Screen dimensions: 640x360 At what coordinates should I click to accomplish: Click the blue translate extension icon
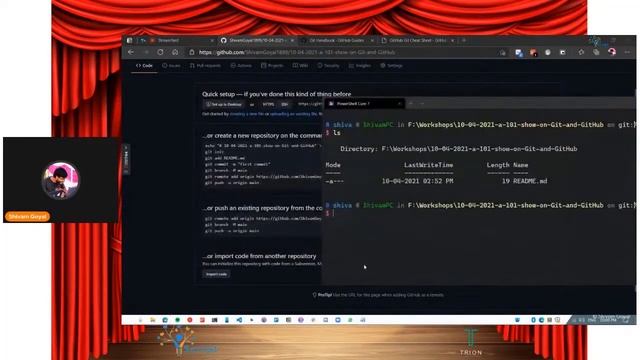(x=519, y=52)
